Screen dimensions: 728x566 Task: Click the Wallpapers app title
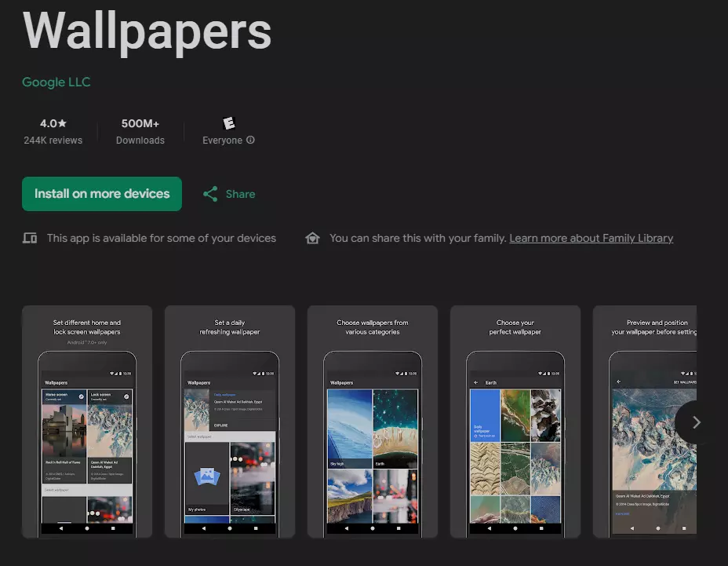[x=147, y=31]
